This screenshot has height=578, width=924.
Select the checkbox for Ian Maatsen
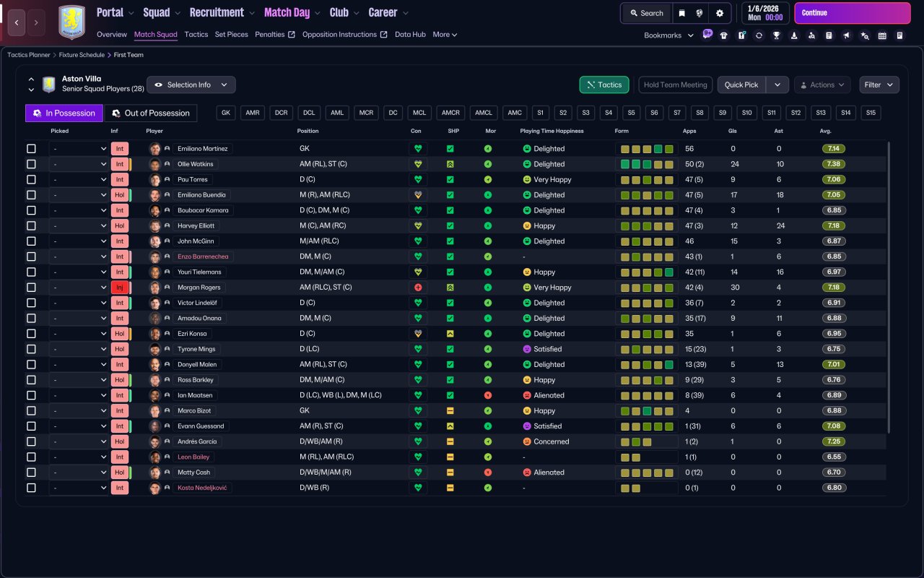tap(31, 395)
